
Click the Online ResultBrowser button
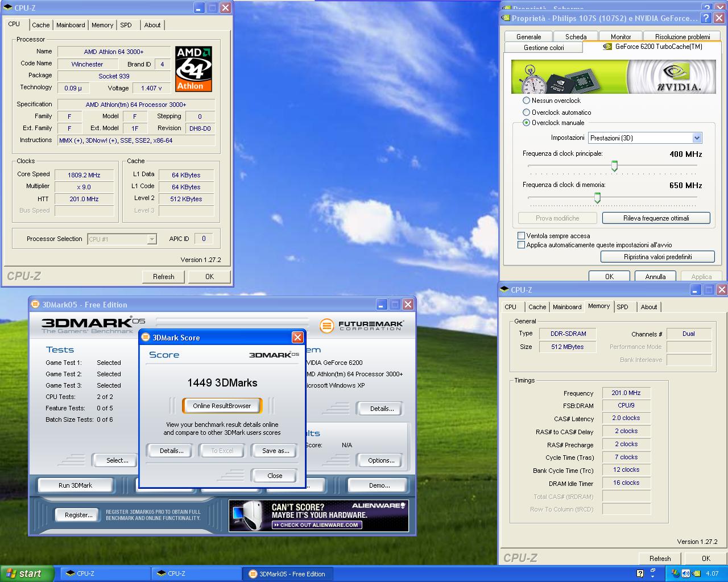click(222, 406)
